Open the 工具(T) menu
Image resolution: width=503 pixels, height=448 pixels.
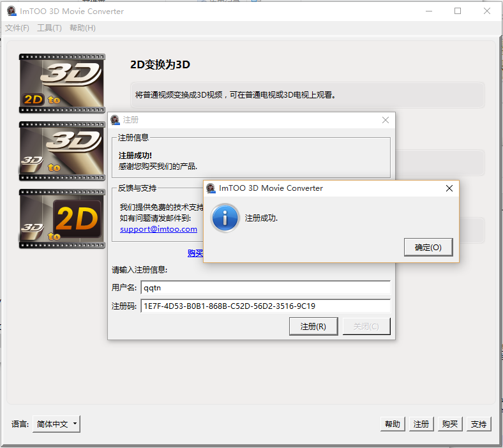click(49, 28)
